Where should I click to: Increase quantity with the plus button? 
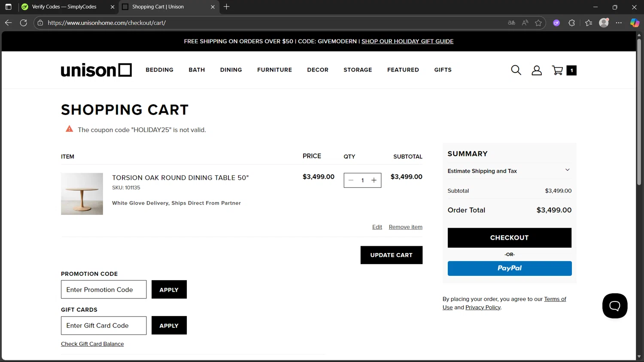(374, 181)
